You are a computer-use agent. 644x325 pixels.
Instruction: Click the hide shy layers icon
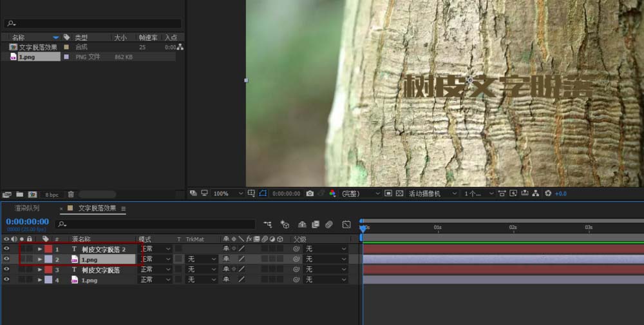[302, 224]
